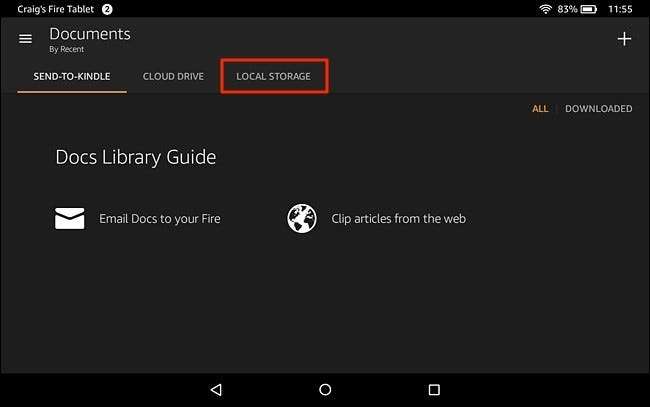
Task: Tap Craig's Fire Tablet device name
Action: 56,9
